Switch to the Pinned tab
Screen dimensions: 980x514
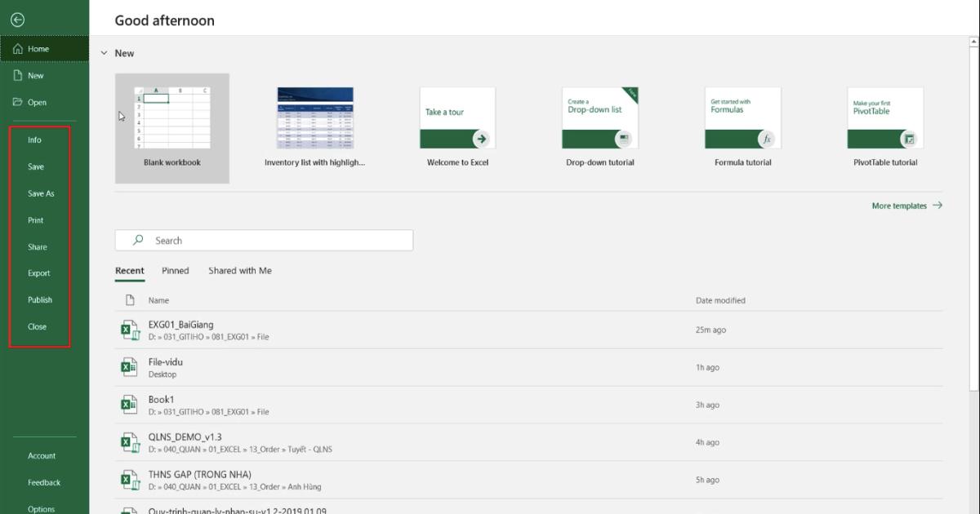(x=175, y=270)
